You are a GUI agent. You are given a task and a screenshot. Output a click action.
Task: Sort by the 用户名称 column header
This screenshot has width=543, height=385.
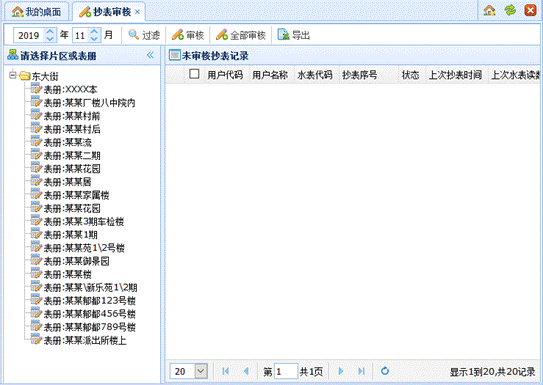click(270, 74)
